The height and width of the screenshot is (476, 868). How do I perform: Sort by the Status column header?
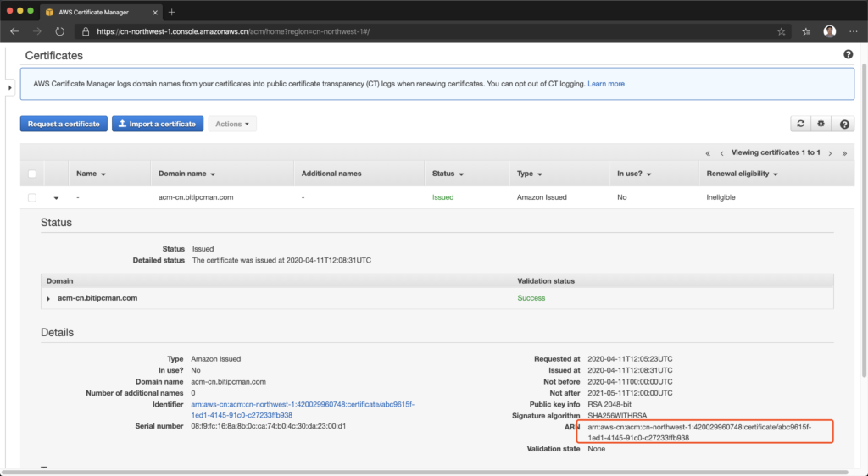(447, 174)
